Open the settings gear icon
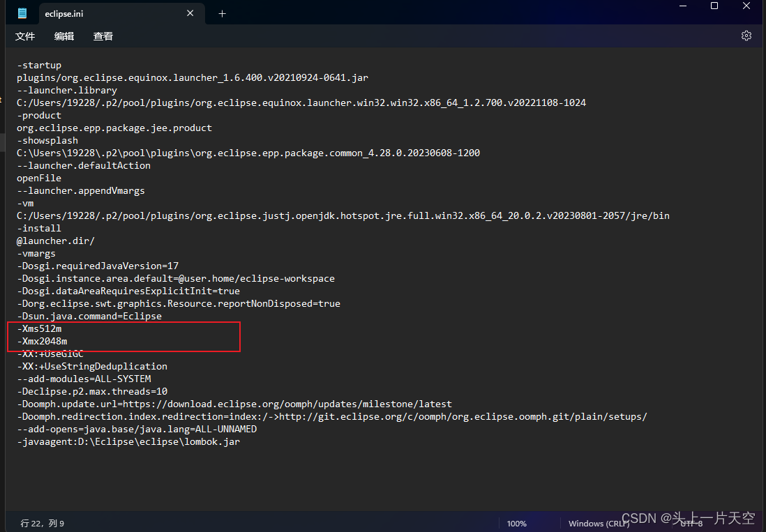Image resolution: width=766 pixels, height=532 pixels. [x=746, y=36]
